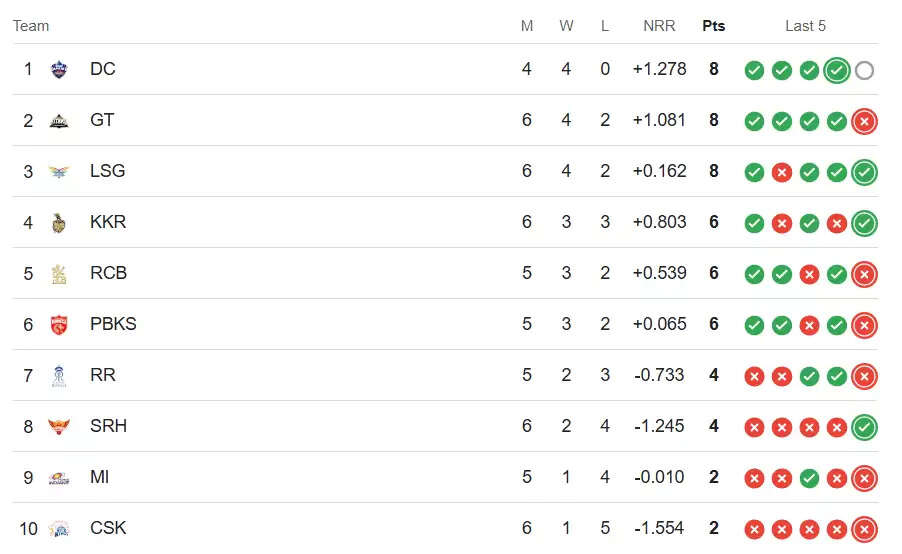902x554 pixels.
Task: Click the Last 5 column header
Action: point(805,26)
